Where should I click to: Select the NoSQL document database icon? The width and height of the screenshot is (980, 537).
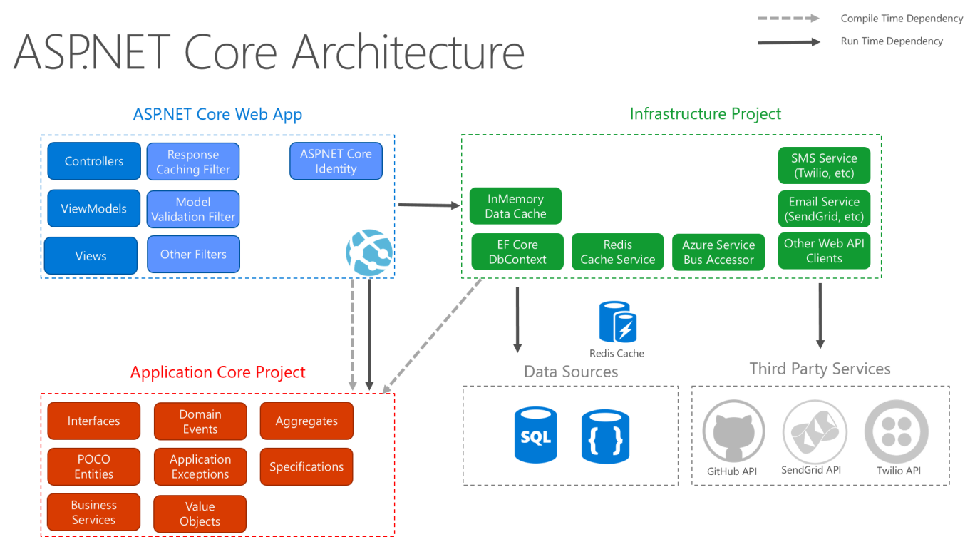pos(605,436)
